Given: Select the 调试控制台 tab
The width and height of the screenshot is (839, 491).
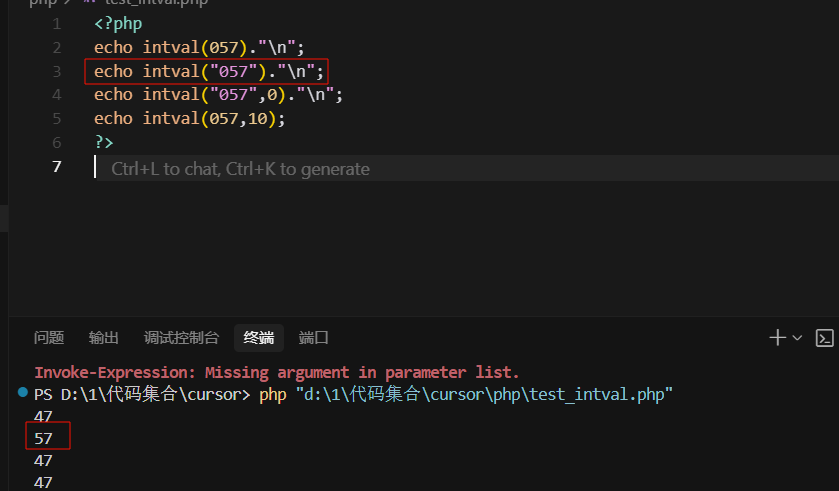Looking at the screenshot, I should point(181,338).
